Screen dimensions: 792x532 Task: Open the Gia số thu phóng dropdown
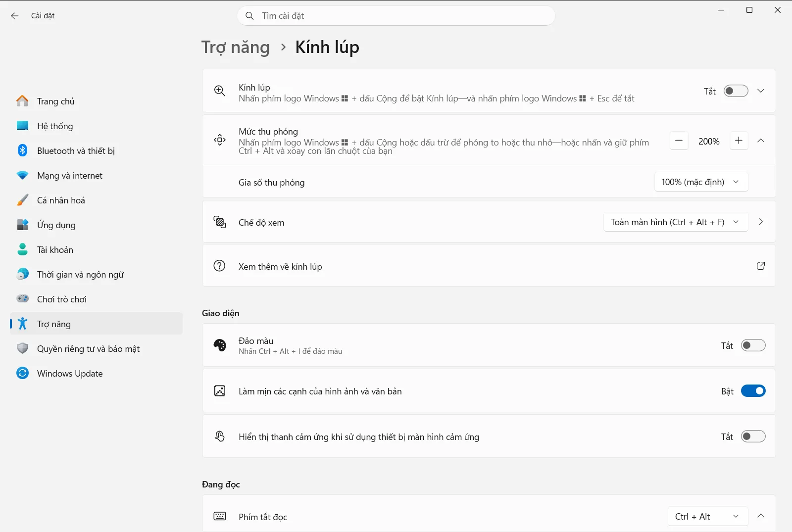[701, 182]
